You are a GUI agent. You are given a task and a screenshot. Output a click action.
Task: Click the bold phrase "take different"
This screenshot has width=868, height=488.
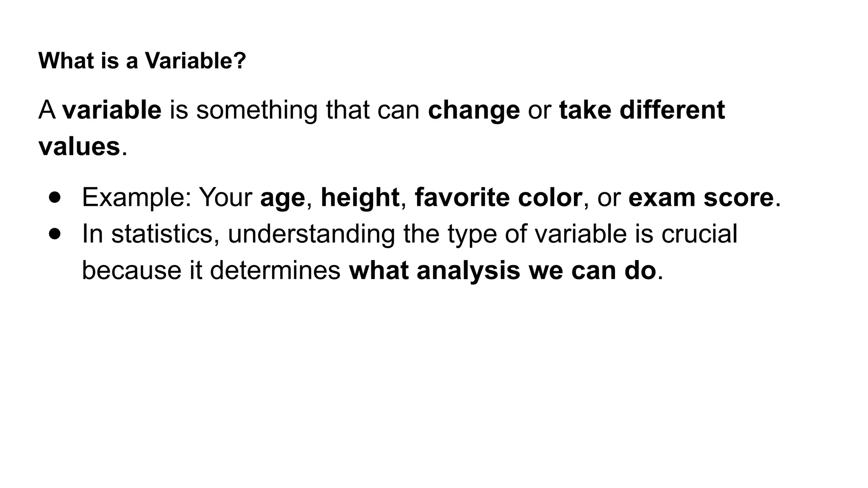[x=642, y=110]
